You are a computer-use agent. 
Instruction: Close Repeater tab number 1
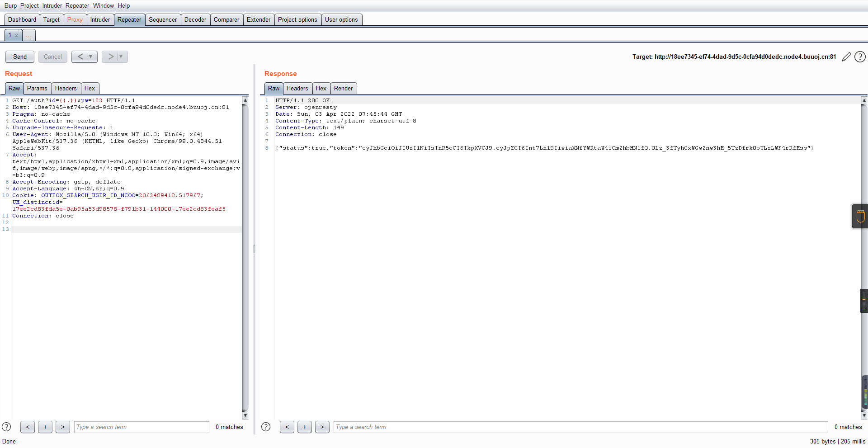coord(17,35)
